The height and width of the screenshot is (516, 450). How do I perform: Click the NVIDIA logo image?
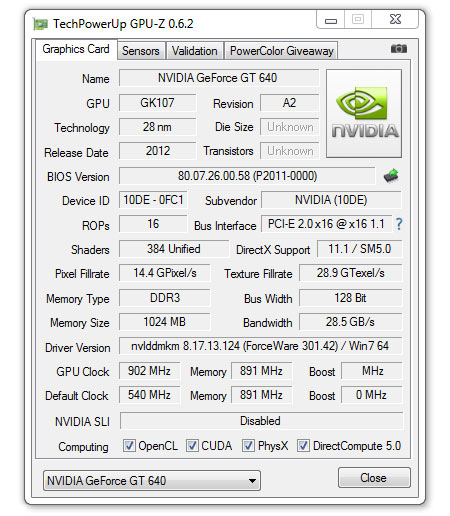364,113
